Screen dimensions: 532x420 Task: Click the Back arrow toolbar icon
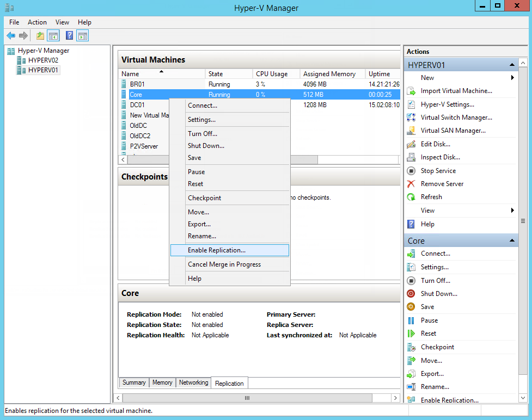click(x=11, y=35)
